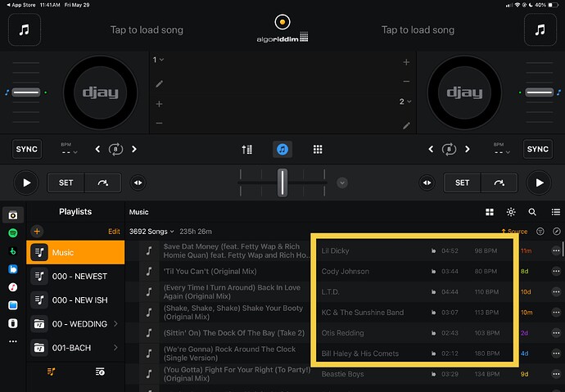Jump to cue on right deck
565x392 pixels.
(499, 182)
